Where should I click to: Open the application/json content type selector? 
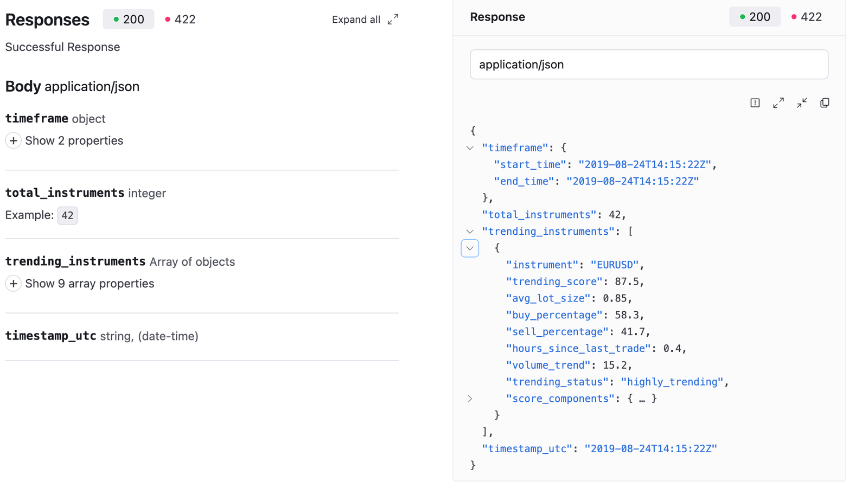click(649, 65)
